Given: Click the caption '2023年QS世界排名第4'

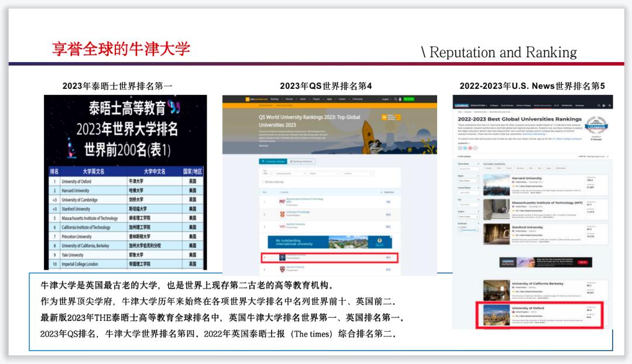Looking at the screenshot, I should point(326,86).
